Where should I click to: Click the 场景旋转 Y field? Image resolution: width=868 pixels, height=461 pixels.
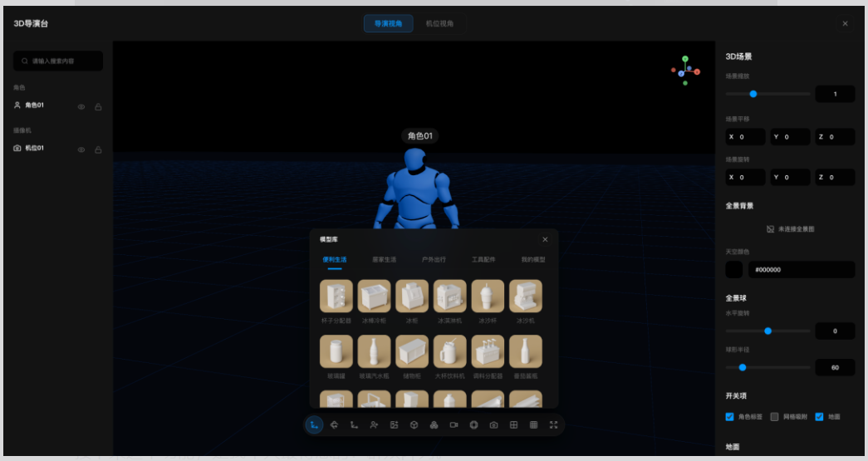click(790, 177)
